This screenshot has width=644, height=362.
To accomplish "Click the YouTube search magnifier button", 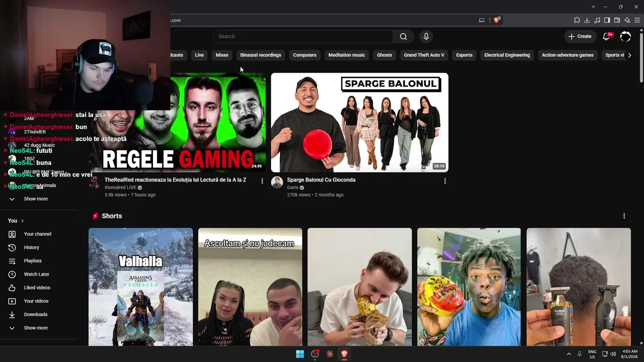I will pos(403,36).
